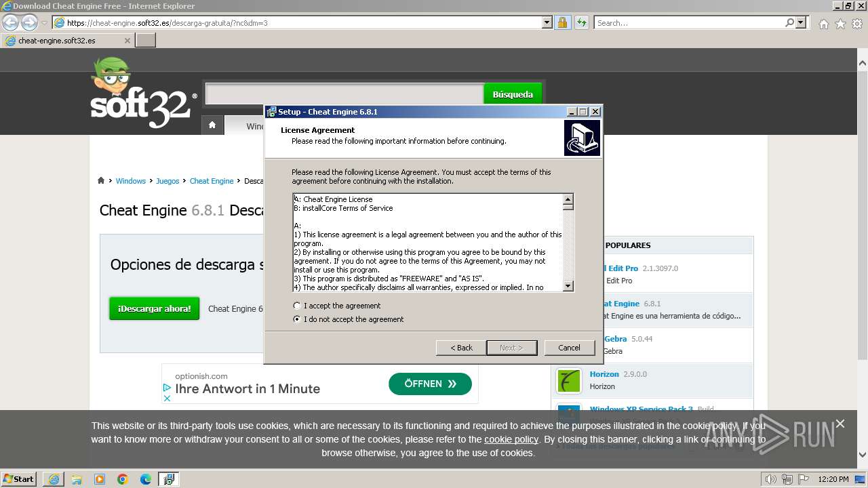Click the Setup installer icon in dialog header
The width and height of the screenshot is (868, 488).
click(582, 138)
